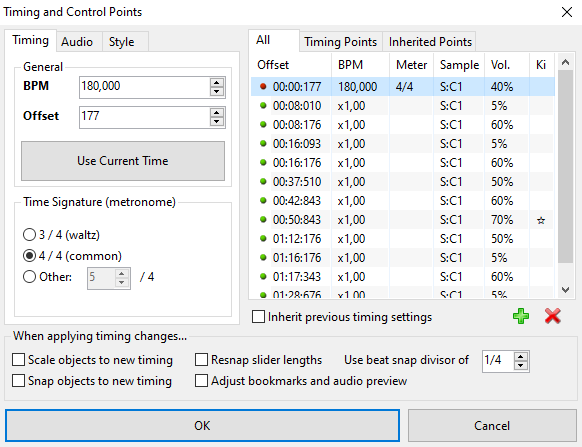The width and height of the screenshot is (582, 447).
Task: Click the beat snap divisor 1/4 field
Action: (498, 361)
